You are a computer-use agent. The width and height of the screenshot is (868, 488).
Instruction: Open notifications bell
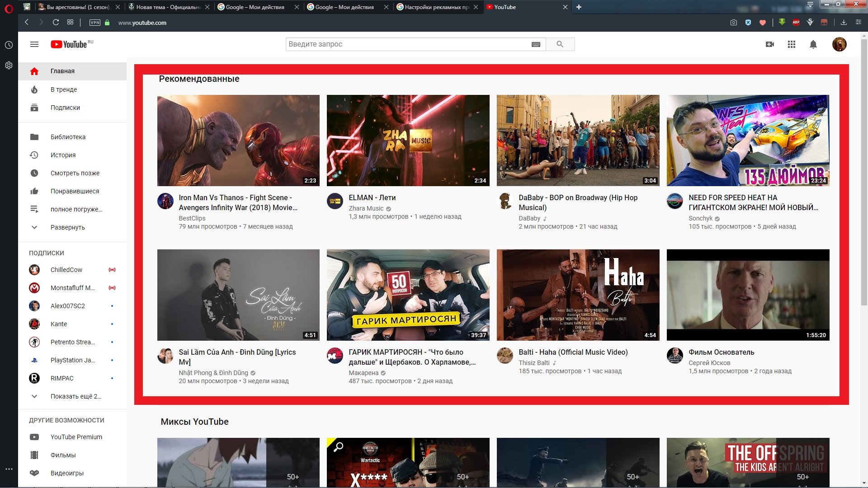tap(813, 44)
